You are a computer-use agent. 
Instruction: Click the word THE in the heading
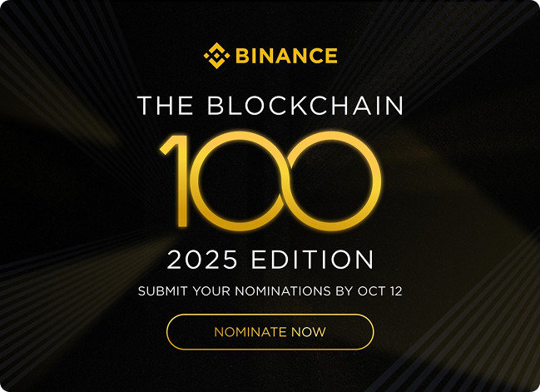[x=165, y=106]
